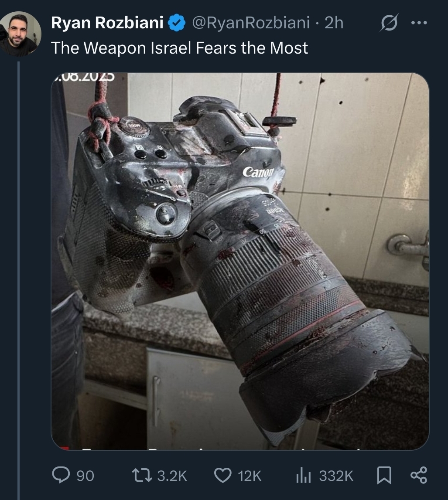Image resolution: width=448 pixels, height=500 pixels.
Task: Open the Grok explain-post icon
Action: [x=387, y=24]
